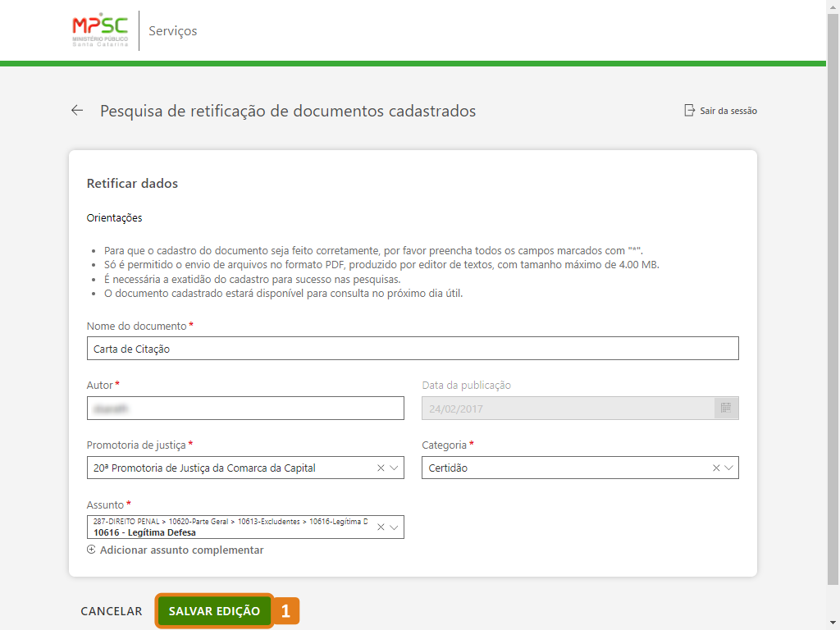The width and height of the screenshot is (840, 630).
Task: Expand the Promotoria de justiça dropdown
Action: tap(394, 468)
